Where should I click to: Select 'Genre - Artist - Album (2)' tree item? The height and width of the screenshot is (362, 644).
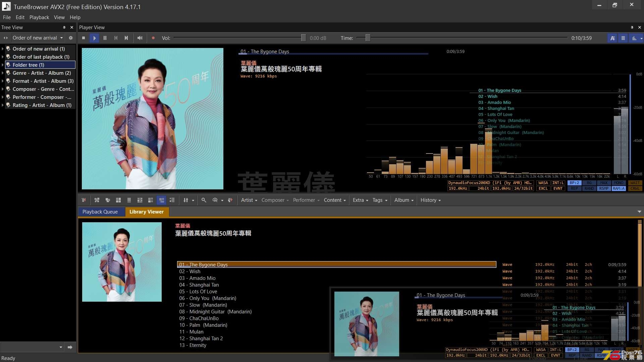pyautogui.click(x=42, y=73)
